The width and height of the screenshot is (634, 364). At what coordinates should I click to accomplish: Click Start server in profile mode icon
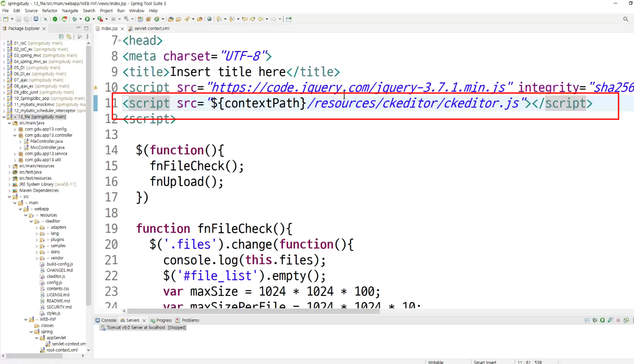pyautogui.click(x=610, y=320)
